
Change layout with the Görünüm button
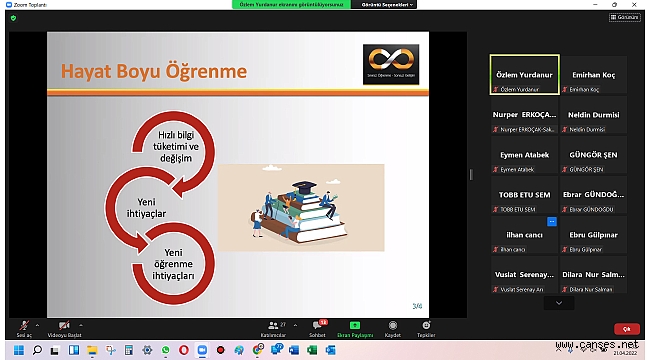[625, 17]
